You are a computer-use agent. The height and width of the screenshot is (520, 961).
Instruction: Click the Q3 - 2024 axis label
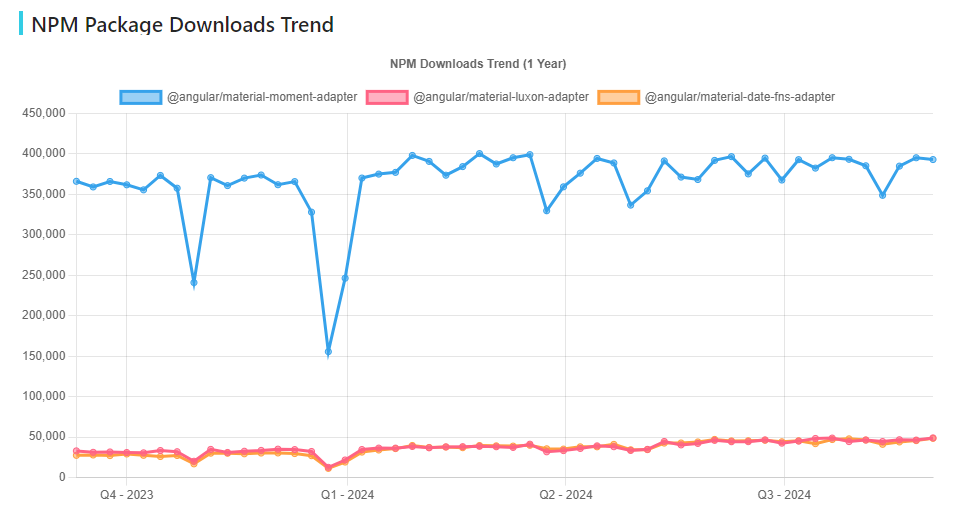pyautogui.click(x=784, y=495)
